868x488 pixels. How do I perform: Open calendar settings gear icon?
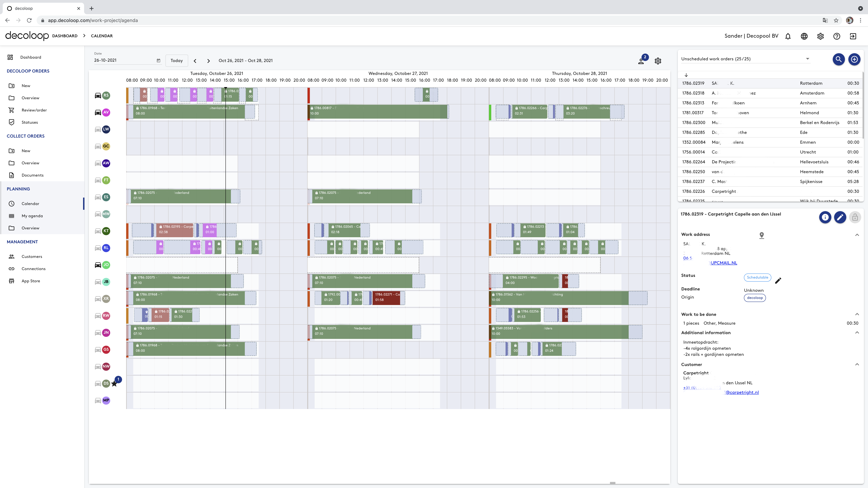tap(658, 61)
